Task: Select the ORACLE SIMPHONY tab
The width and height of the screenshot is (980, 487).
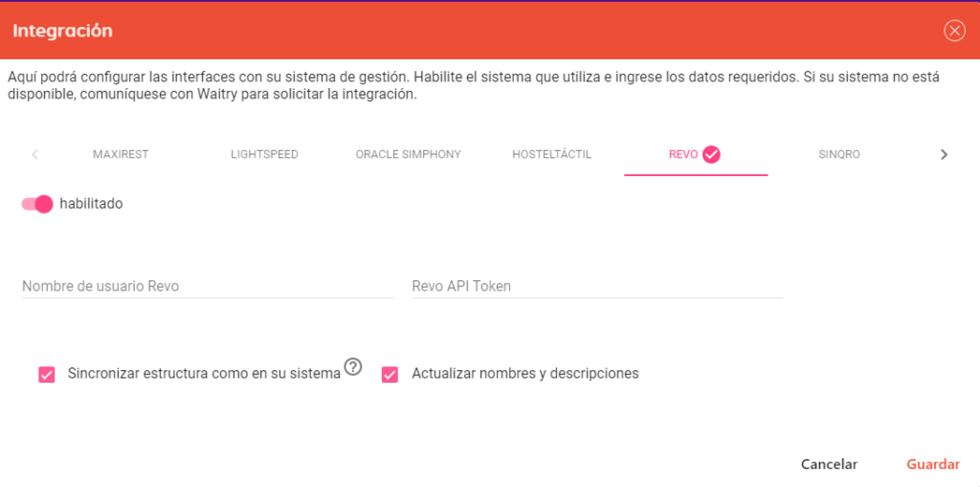Action: (x=408, y=154)
